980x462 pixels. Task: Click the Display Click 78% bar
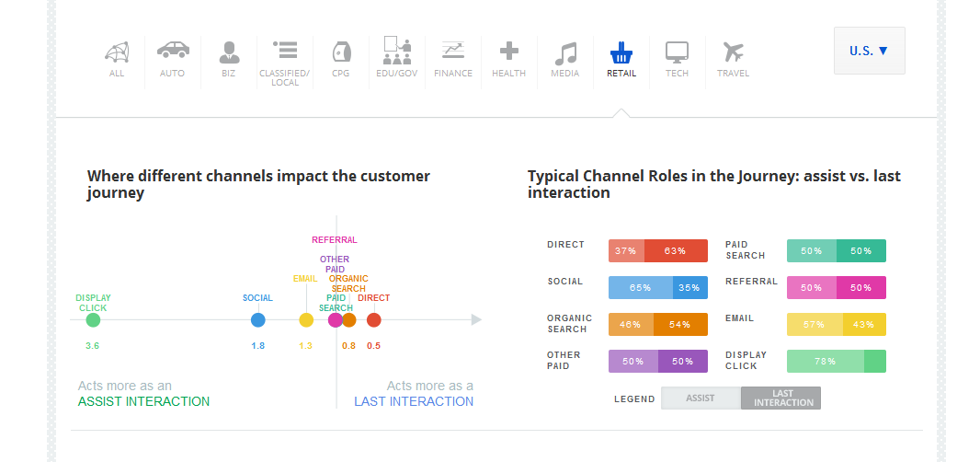click(x=826, y=362)
